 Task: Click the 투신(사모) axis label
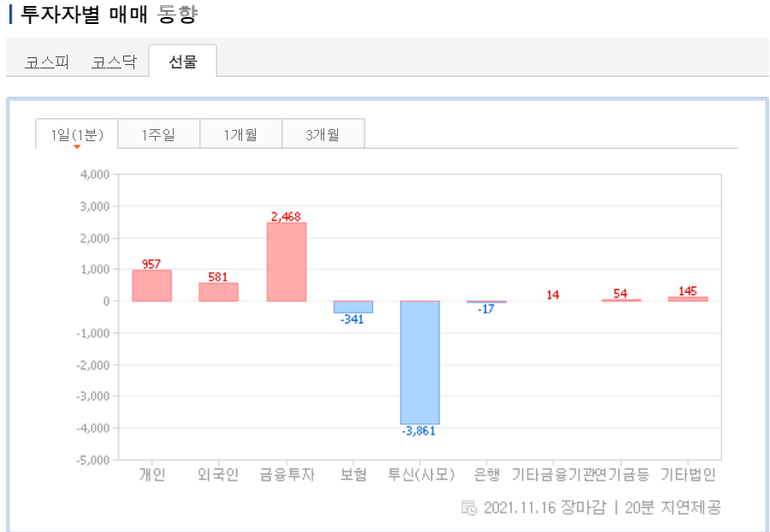click(x=421, y=475)
